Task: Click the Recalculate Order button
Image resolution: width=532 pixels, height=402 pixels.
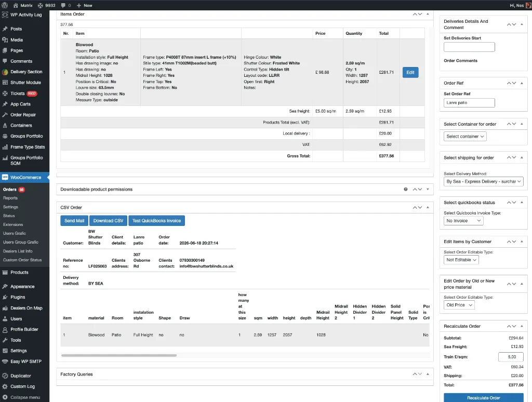Action: coord(484,398)
